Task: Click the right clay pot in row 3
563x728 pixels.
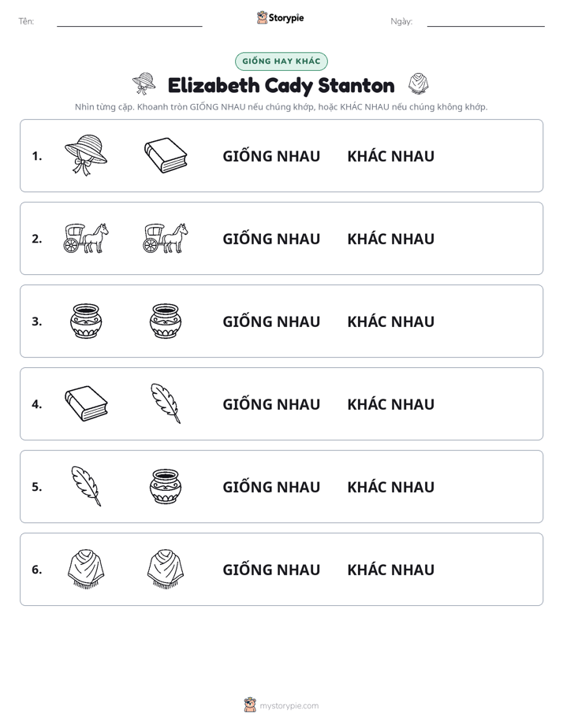Action: [x=166, y=321]
